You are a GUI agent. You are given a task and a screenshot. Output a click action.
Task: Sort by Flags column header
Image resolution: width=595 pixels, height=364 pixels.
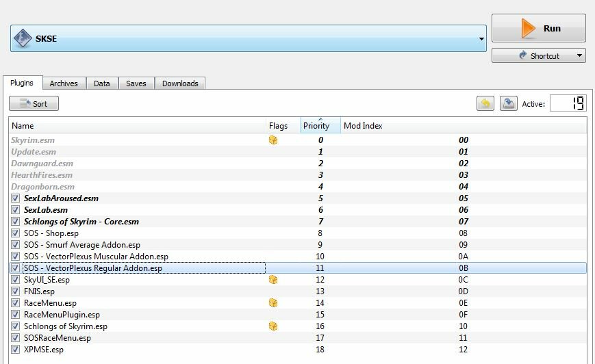[283, 125]
